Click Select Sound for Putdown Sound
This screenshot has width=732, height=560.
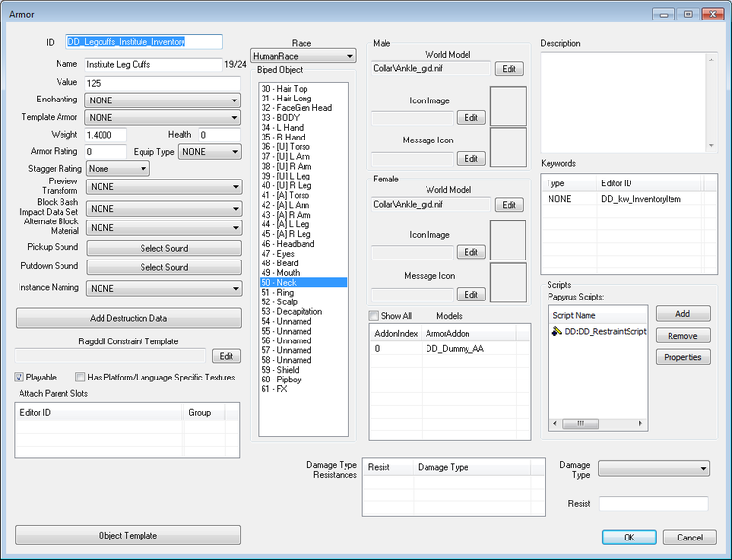click(x=164, y=267)
